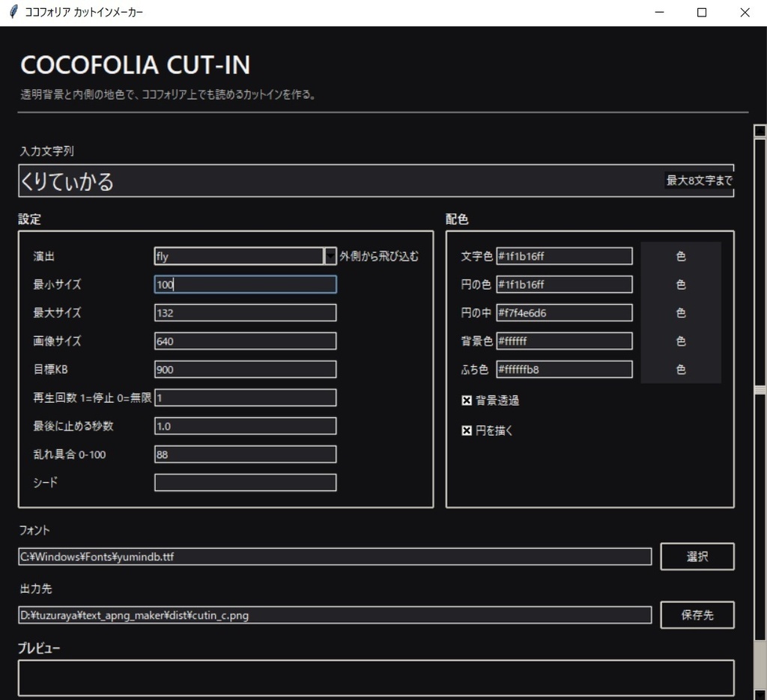Click the 乱れ具合 0-100 label
767x700 pixels.
(70, 454)
